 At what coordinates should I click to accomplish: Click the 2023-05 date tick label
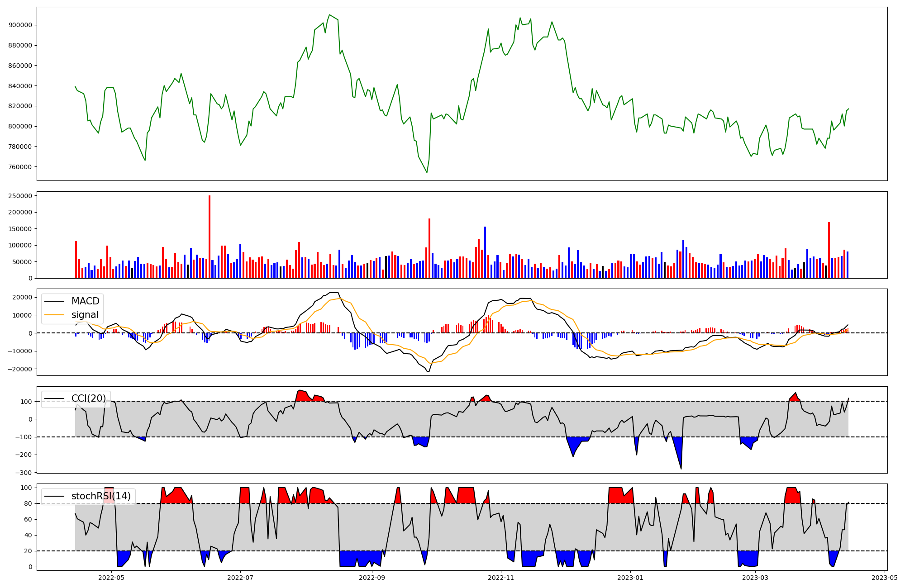(x=885, y=577)
